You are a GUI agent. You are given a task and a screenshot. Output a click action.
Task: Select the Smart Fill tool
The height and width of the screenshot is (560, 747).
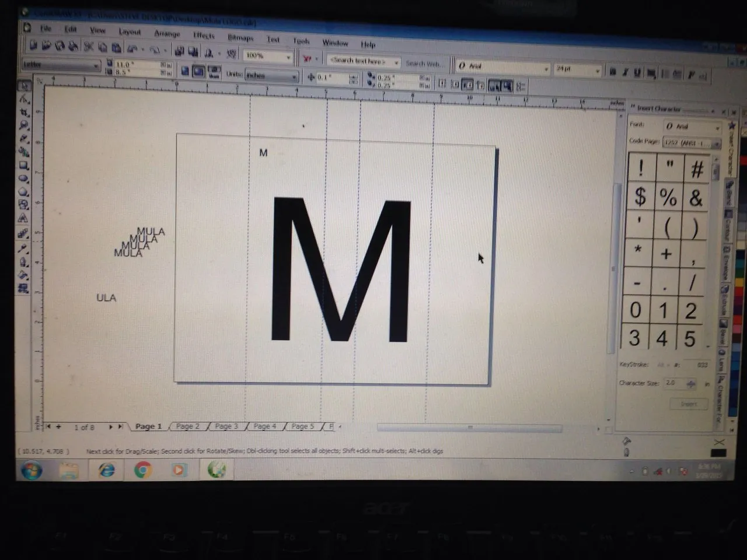click(x=24, y=152)
